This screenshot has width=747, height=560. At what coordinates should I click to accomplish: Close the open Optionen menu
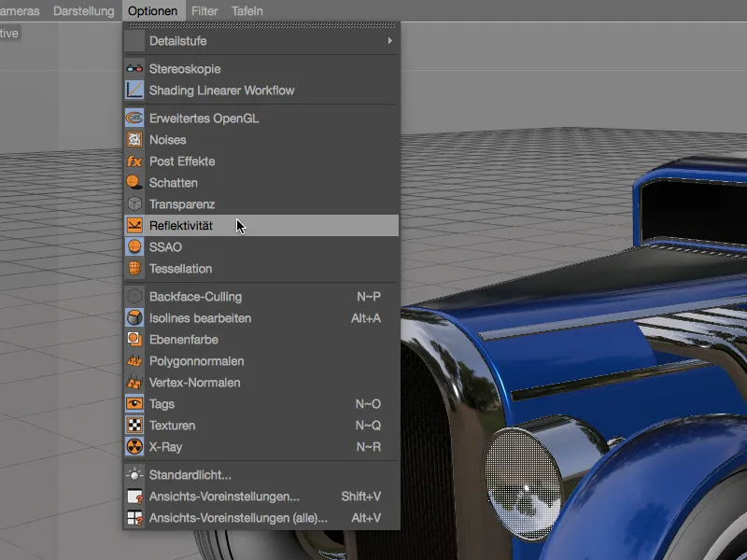(x=153, y=11)
